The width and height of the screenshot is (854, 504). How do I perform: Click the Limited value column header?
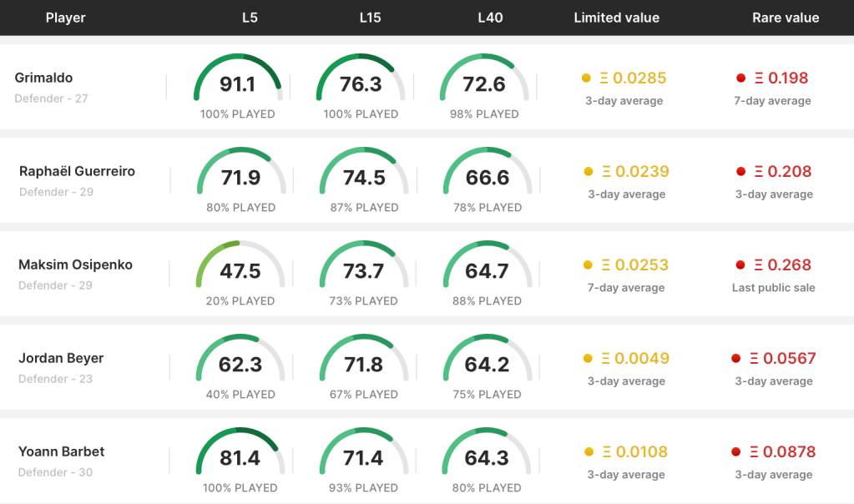[x=616, y=18]
